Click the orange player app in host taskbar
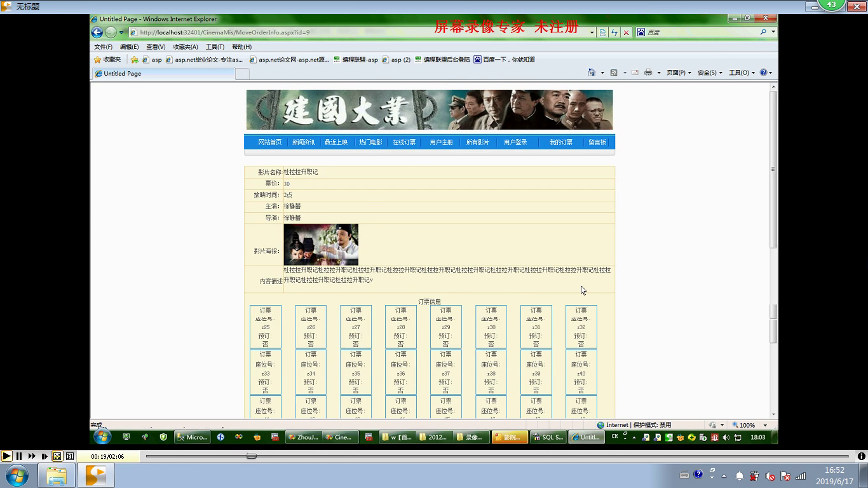Screen dimensions: 868x488 pos(96,475)
